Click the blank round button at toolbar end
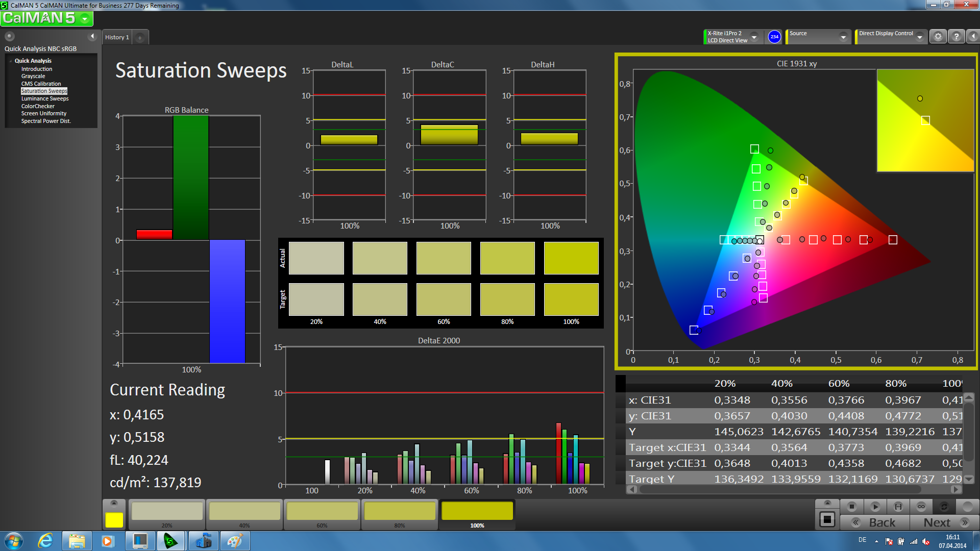This screenshot has width=980, height=551. pyautogui.click(x=967, y=507)
